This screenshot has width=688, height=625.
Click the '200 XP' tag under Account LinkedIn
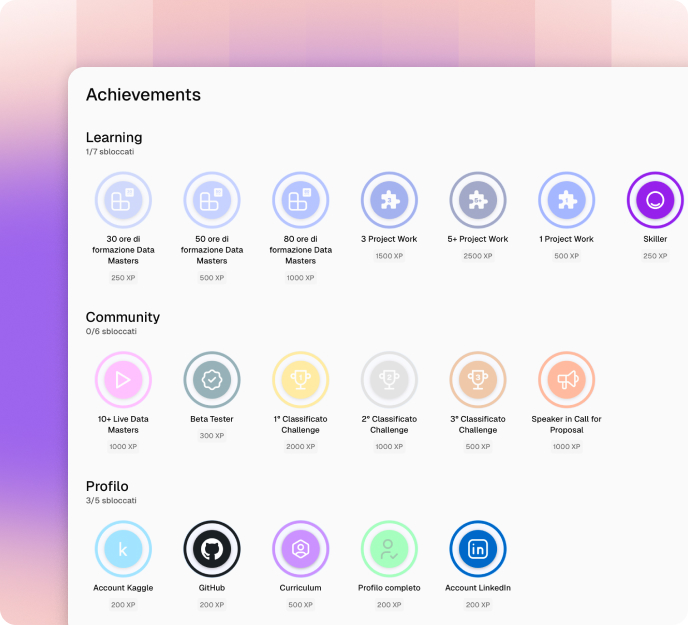coord(478,605)
